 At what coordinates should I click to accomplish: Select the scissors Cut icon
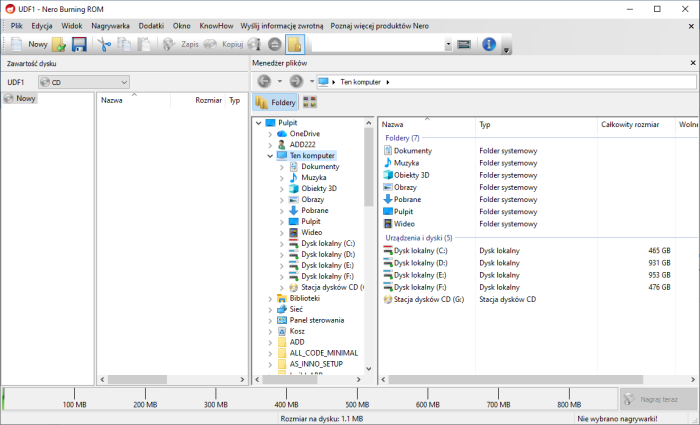104,44
